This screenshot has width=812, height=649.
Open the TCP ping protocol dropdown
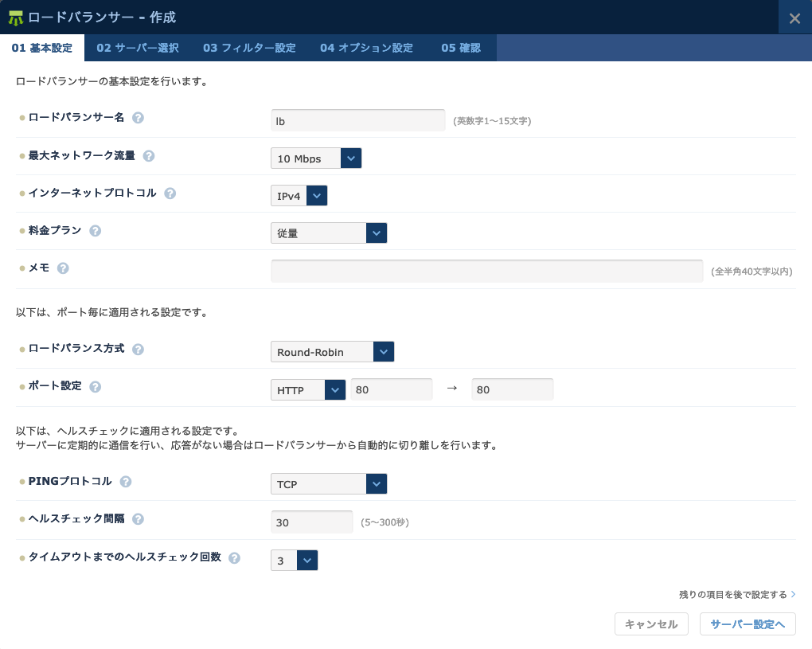329,484
